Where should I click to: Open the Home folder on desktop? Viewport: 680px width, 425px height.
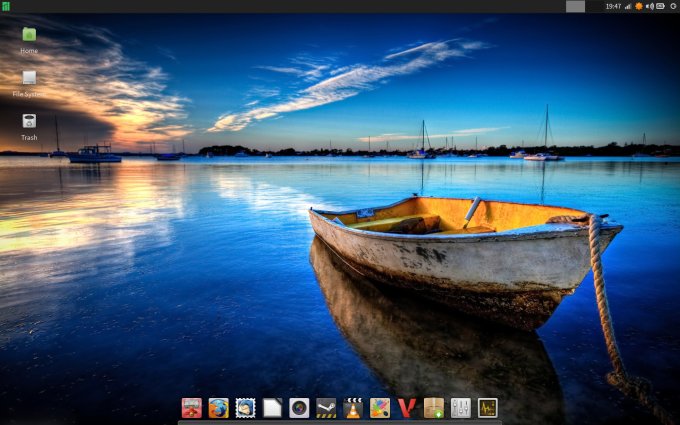pyautogui.click(x=29, y=36)
